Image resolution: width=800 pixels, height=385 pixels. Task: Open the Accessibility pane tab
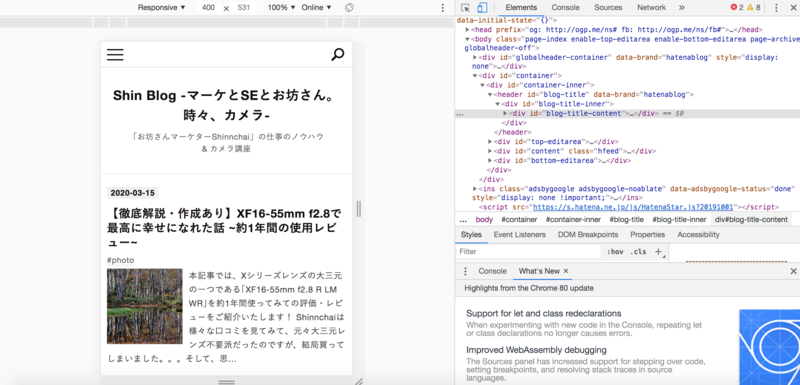click(x=698, y=235)
